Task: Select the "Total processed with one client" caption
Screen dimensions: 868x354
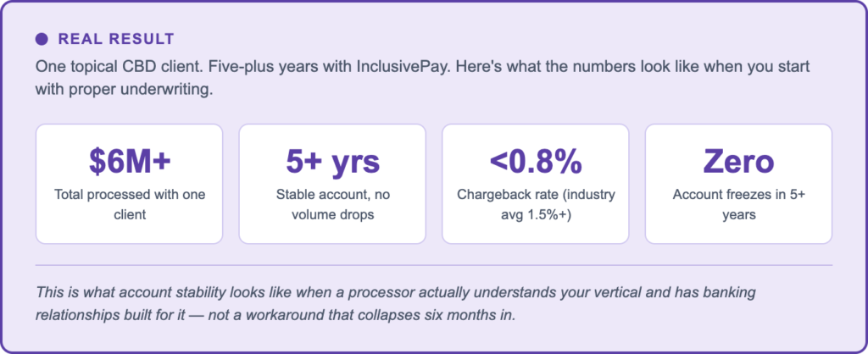Action: [129, 204]
